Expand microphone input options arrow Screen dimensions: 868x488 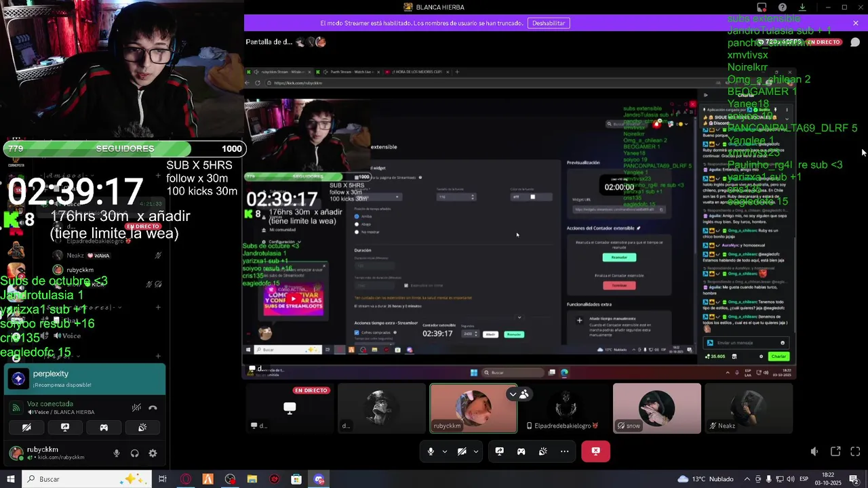[x=445, y=451]
